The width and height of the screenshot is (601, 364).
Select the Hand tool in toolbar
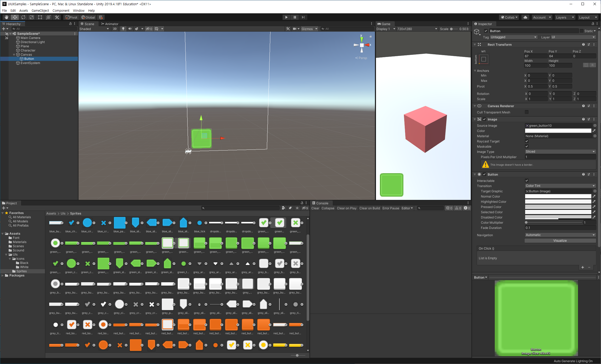pyautogui.click(x=7, y=17)
